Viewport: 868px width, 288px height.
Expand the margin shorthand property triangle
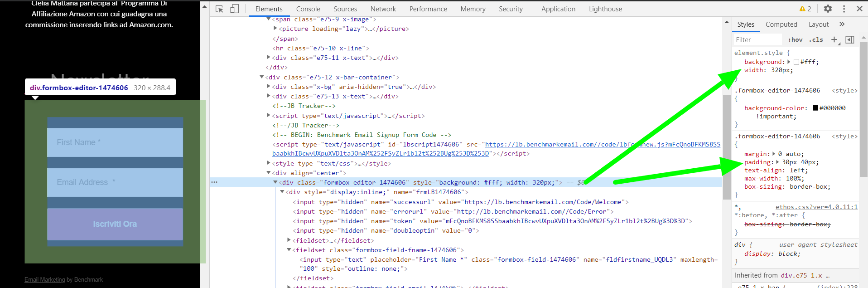[774, 154]
